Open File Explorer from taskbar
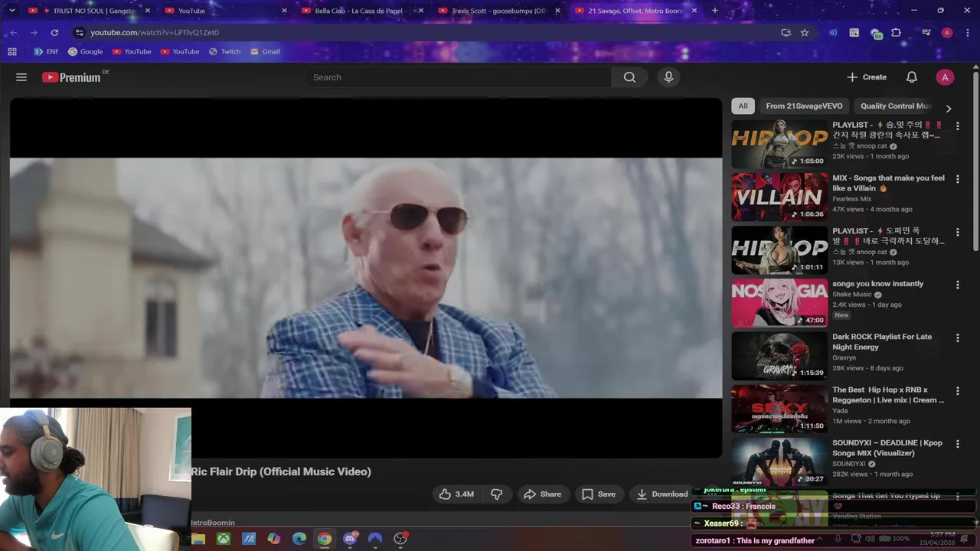 [x=198, y=539]
